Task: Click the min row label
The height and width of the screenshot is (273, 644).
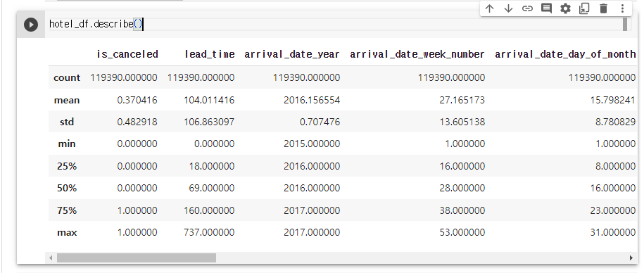Action: 67,144
